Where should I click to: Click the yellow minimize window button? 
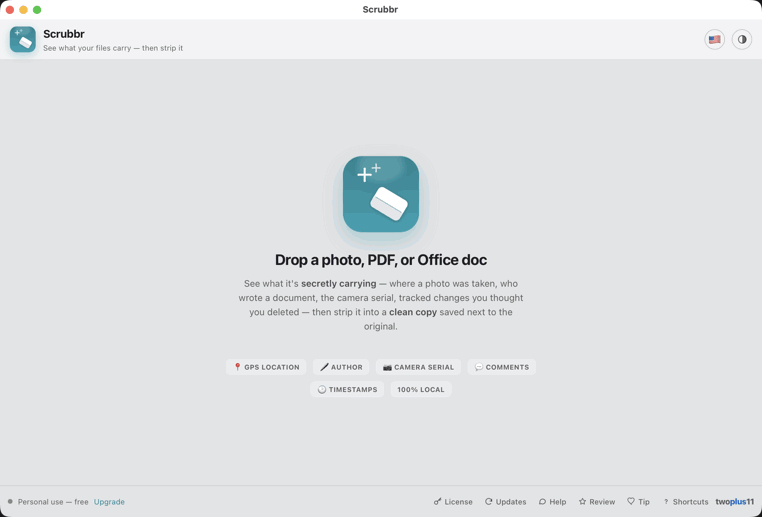(x=23, y=10)
